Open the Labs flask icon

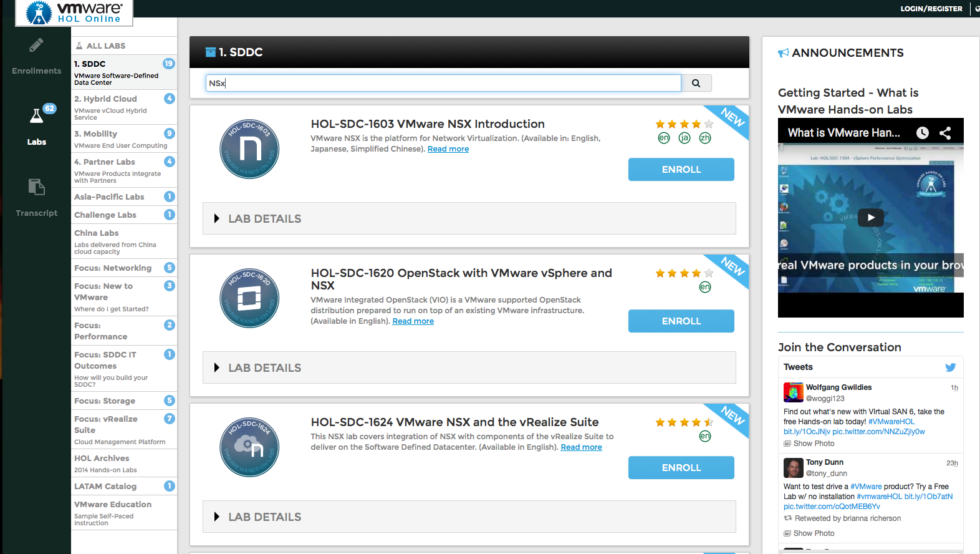[36, 116]
